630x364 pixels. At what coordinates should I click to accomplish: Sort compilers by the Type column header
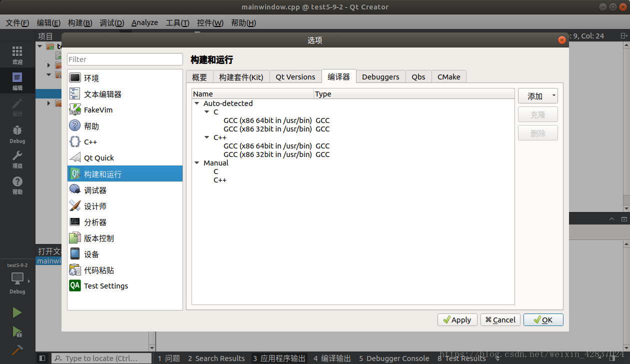[414, 94]
